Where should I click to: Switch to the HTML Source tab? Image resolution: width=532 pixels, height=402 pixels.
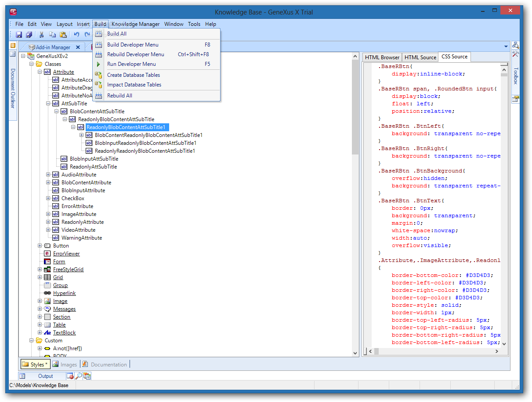click(420, 57)
